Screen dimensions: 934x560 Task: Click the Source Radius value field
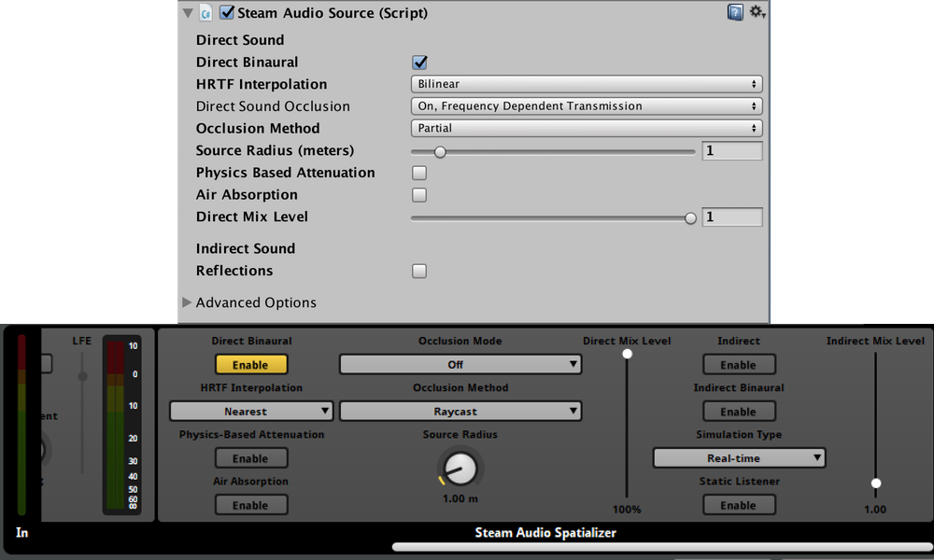(732, 151)
